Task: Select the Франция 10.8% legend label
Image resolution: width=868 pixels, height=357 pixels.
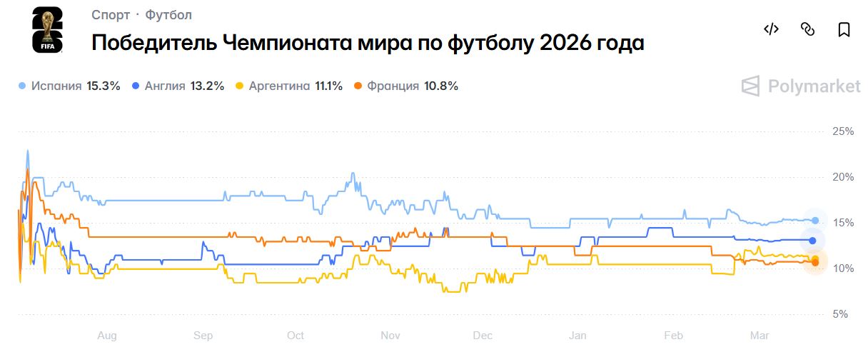Action: pyautogui.click(x=413, y=86)
